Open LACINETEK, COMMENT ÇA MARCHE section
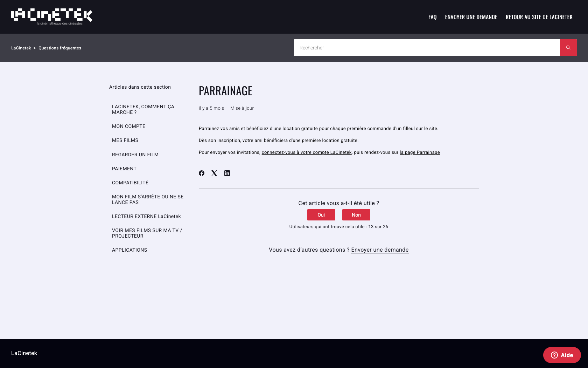This screenshot has height=368, width=588. (143, 109)
